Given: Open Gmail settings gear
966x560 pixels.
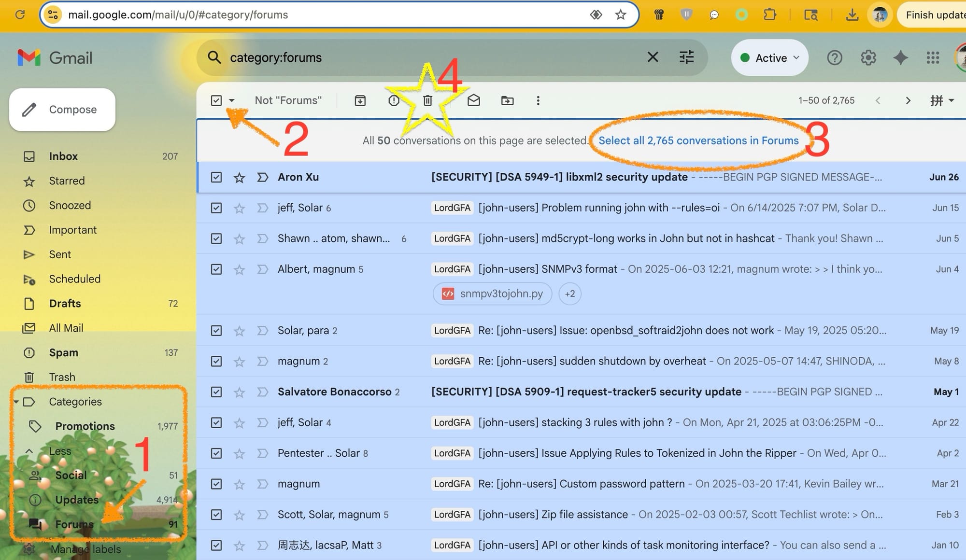Looking at the screenshot, I should [x=868, y=58].
